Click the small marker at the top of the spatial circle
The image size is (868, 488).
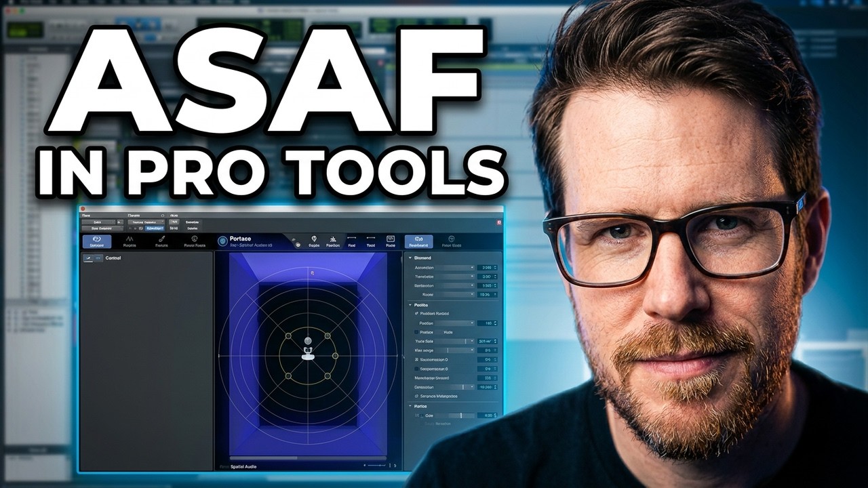tap(312, 272)
